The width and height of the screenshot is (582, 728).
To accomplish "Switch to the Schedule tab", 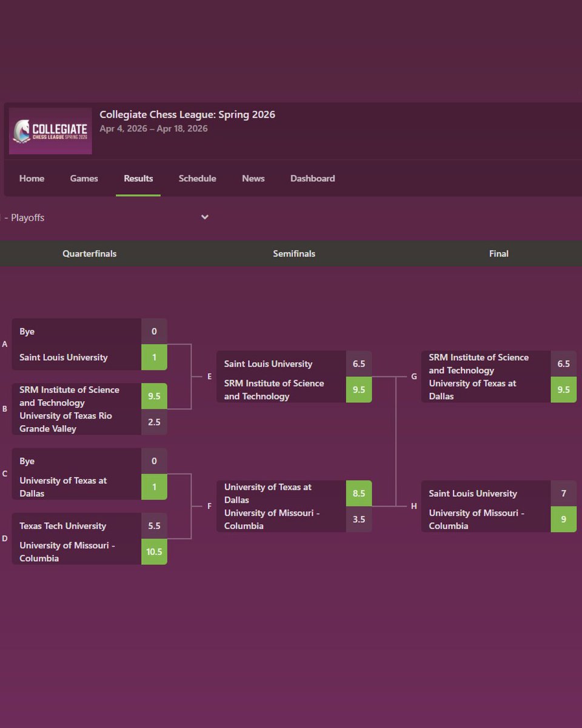I will tap(197, 178).
